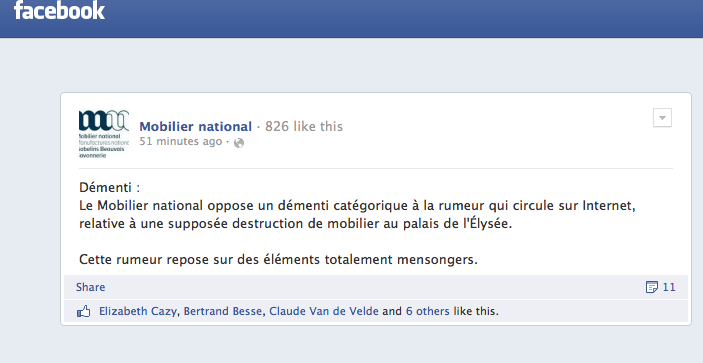Click the thumbs-up like icon
The height and width of the screenshot is (363, 703).
click(x=84, y=311)
